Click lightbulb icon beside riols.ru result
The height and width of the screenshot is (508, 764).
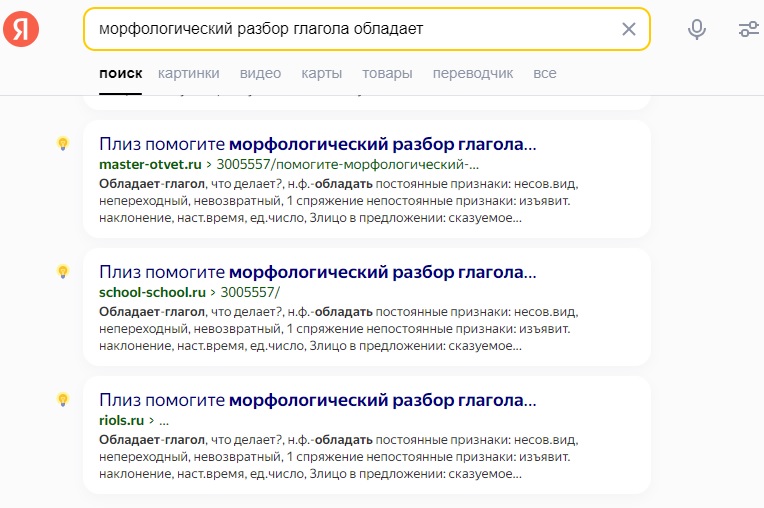(63, 399)
